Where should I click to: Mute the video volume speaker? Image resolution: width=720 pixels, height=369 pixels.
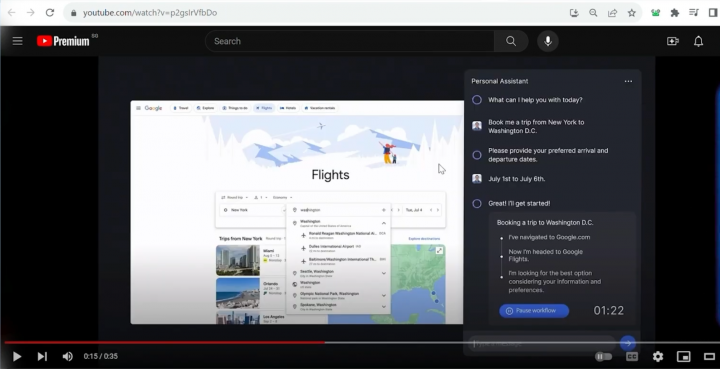pos(68,356)
